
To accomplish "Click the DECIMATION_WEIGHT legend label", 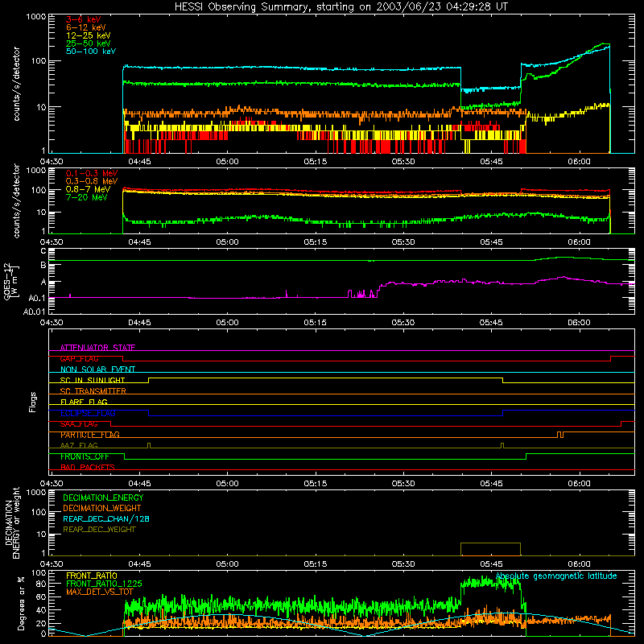I will (x=102, y=508).
